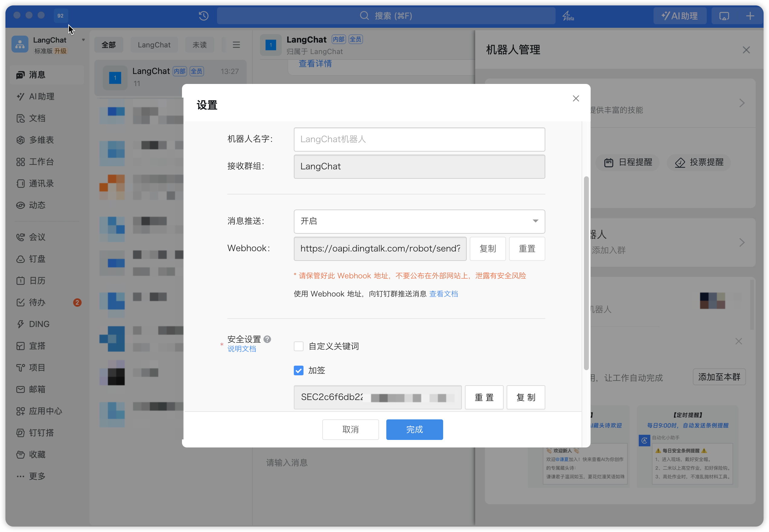769x532 pixels.
Task: Click the screen cast icon in title bar
Action: pos(724,16)
